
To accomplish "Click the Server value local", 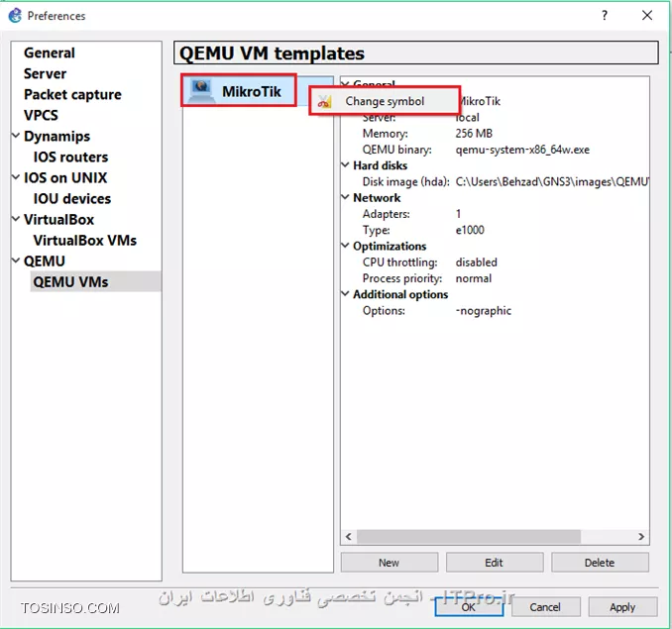I will point(467,118).
